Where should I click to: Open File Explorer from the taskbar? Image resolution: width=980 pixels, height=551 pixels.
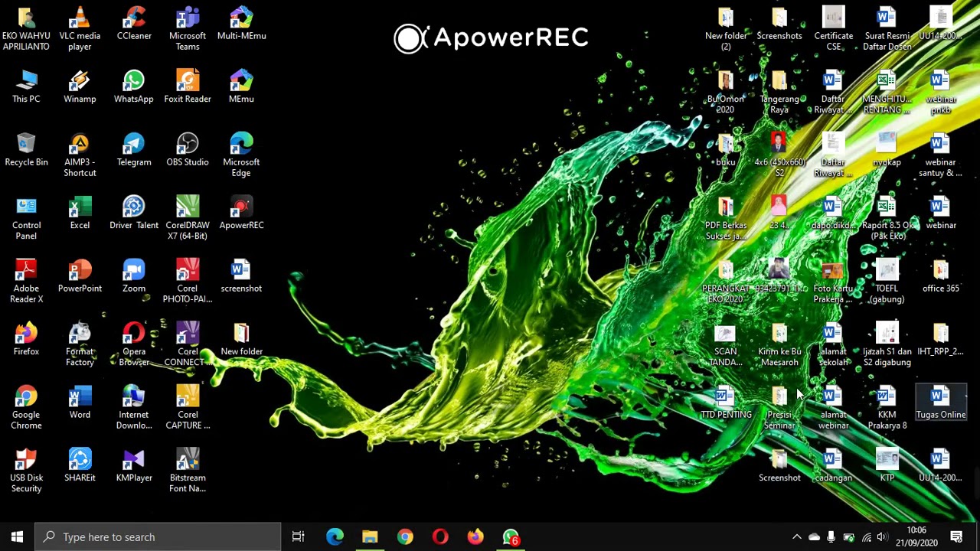pyautogui.click(x=370, y=536)
